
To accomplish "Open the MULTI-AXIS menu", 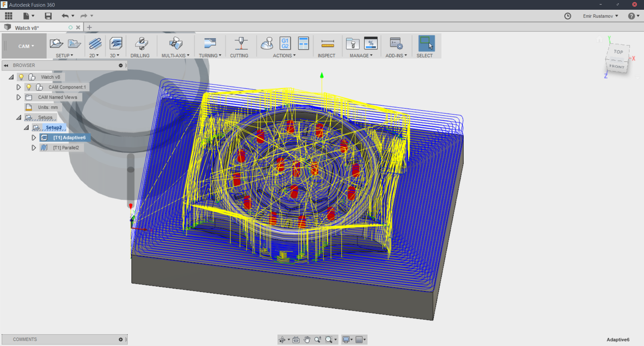I will [x=175, y=55].
